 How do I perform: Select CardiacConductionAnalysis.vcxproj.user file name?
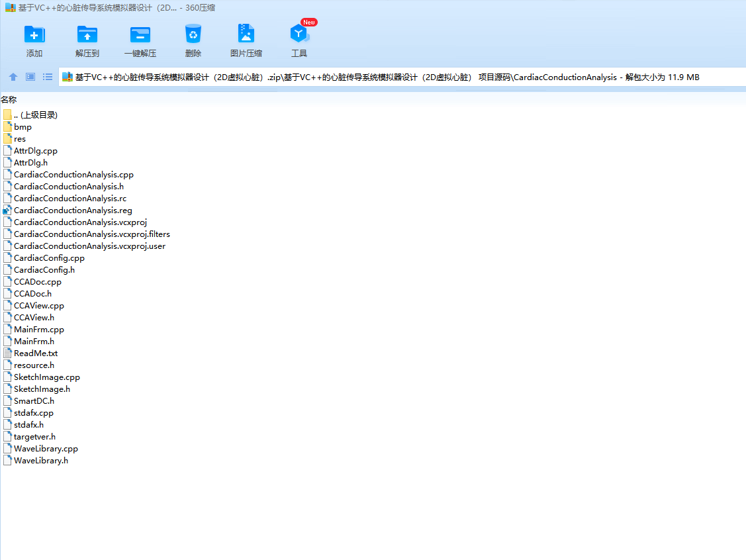pos(89,246)
